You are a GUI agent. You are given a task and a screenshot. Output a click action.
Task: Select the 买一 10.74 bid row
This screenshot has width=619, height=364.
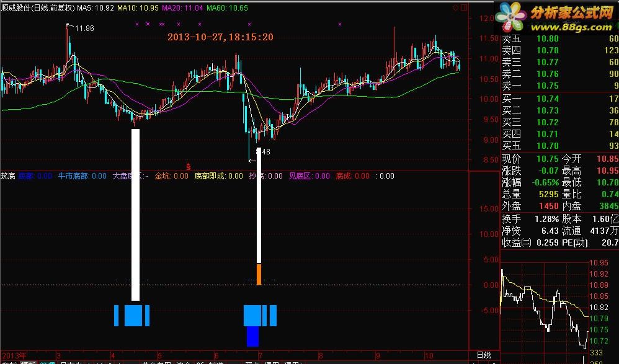pyautogui.click(x=560, y=99)
